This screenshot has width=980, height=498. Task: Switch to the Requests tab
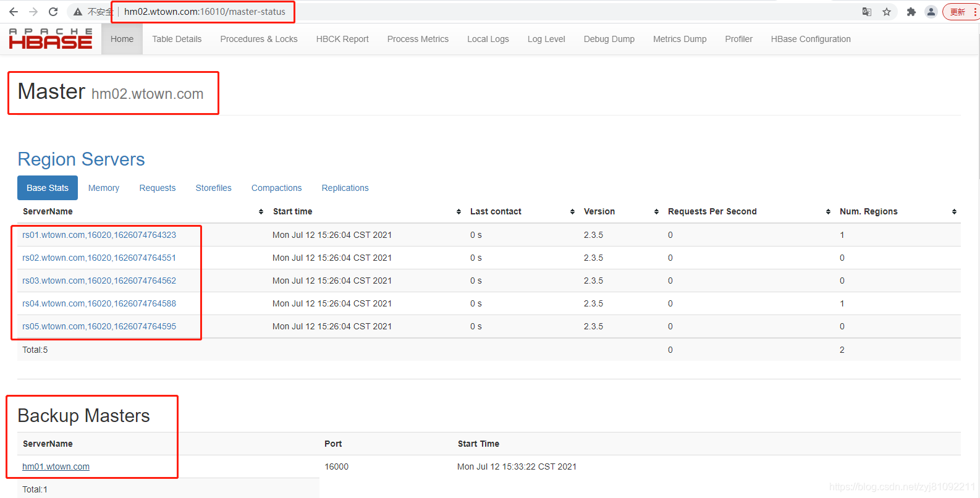(x=158, y=188)
